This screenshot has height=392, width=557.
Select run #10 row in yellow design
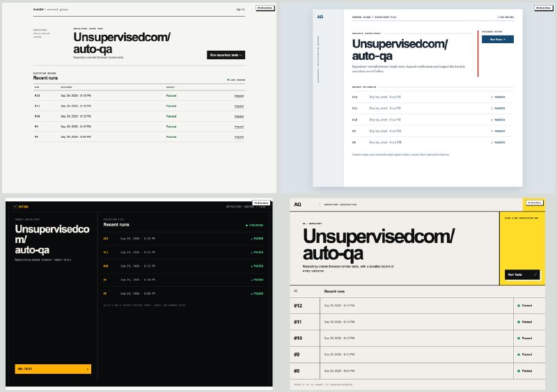[x=417, y=338]
